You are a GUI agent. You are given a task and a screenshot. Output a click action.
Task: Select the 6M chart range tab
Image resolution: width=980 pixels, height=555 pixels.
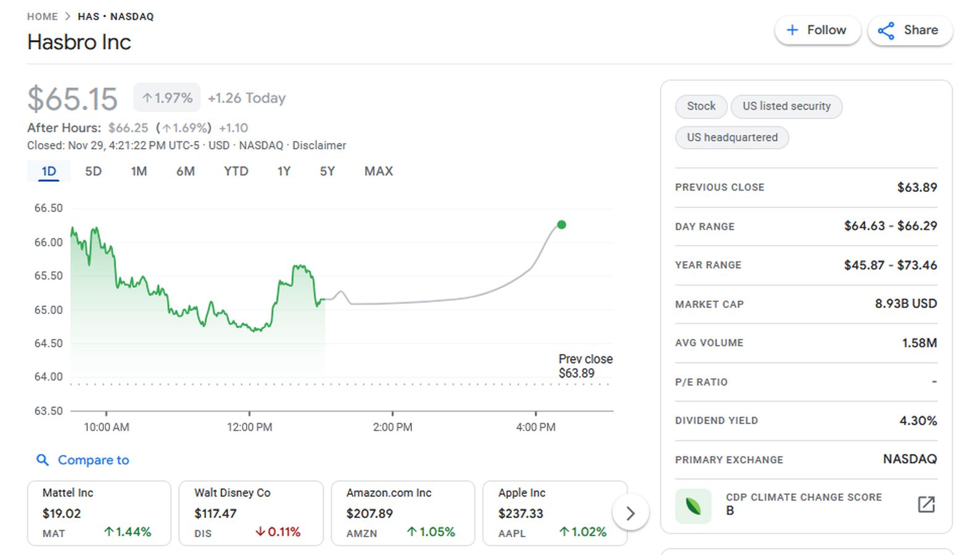(185, 171)
